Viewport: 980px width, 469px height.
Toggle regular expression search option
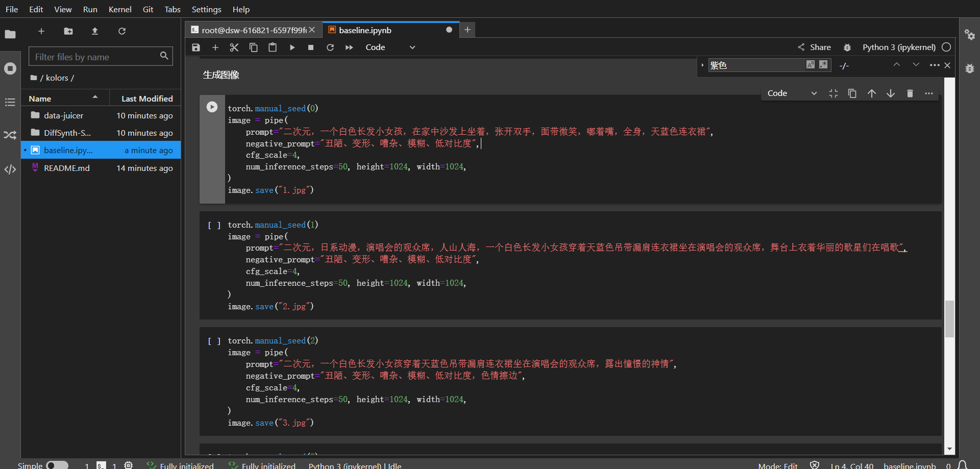pos(823,64)
